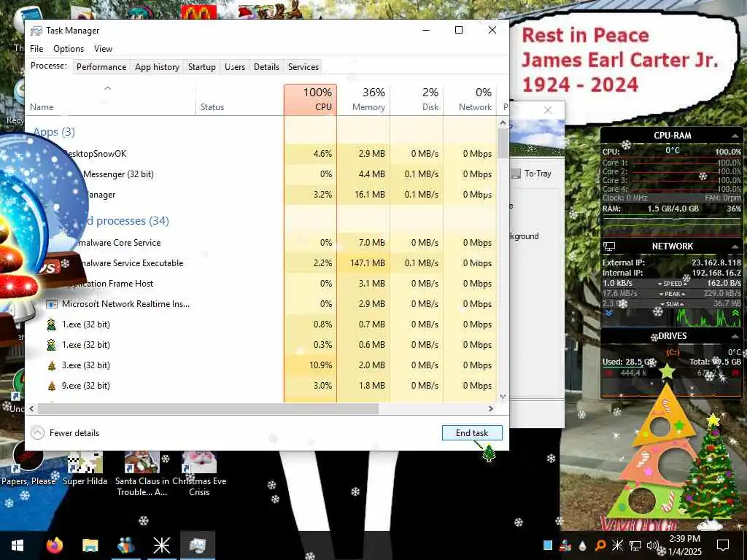Click the Task Manager taskbar button
The height and width of the screenshot is (560, 747).
pyautogui.click(x=197, y=545)
